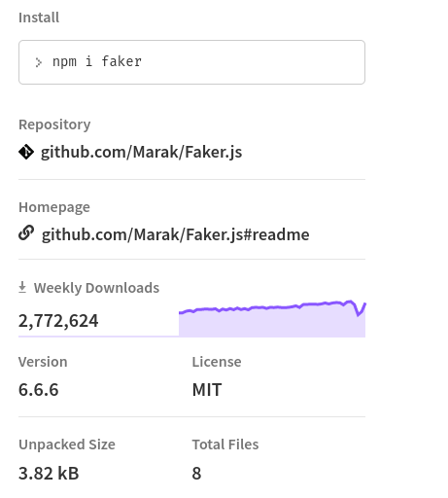Viewport: 448px width, 498px height.
Task: Click the git repository diamond icon
Action: click(x=26, y=152)
